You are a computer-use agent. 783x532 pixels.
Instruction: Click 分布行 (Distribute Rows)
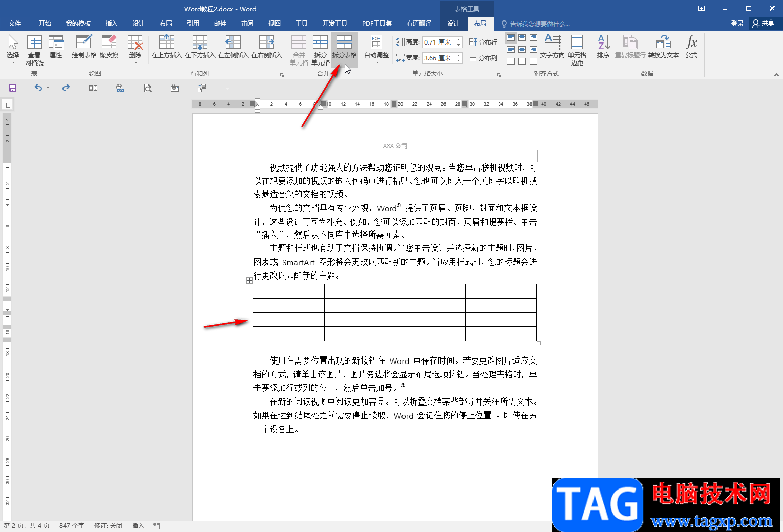point(483,42)
